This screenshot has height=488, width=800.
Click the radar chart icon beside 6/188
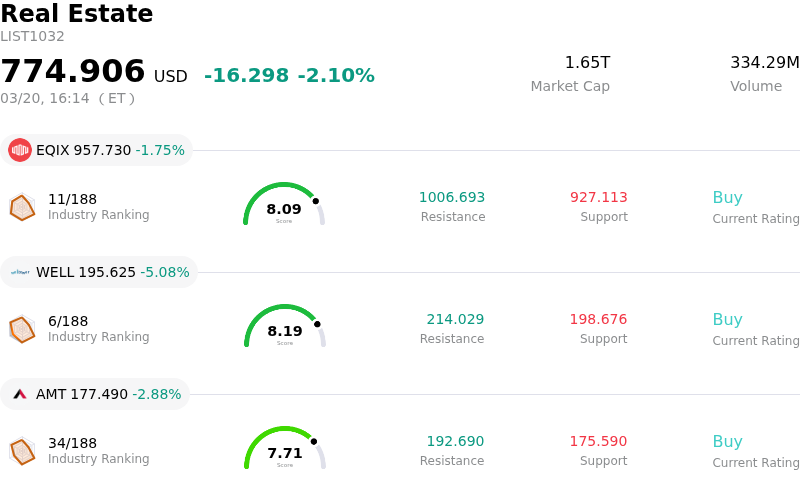coord(22,329)
